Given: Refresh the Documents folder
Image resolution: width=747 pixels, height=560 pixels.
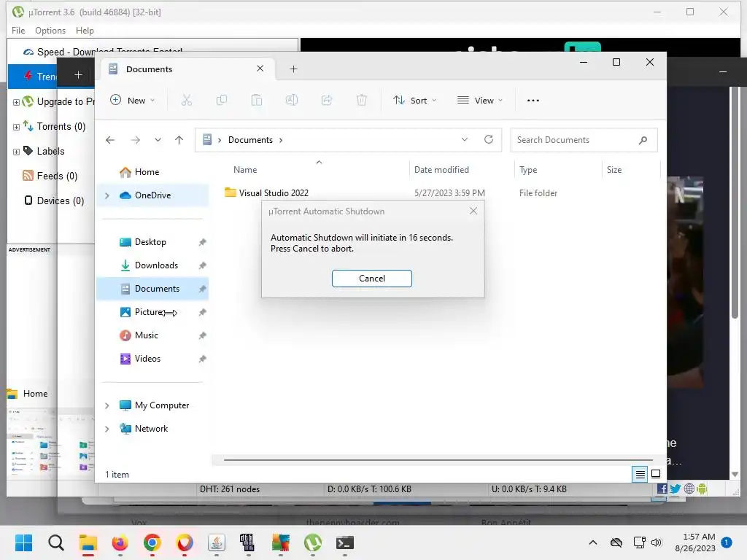Looking at the screenshot, I should click(489, 139).
